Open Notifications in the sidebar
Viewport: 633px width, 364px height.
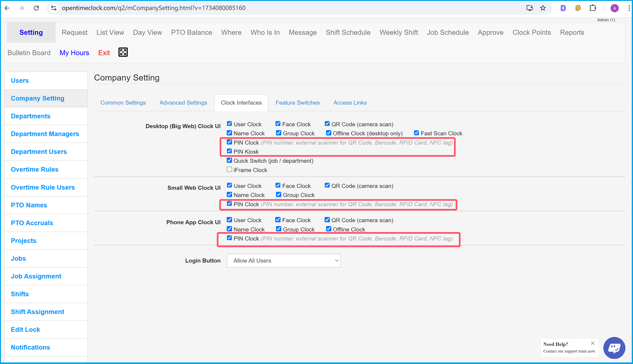tap(46, 347)
